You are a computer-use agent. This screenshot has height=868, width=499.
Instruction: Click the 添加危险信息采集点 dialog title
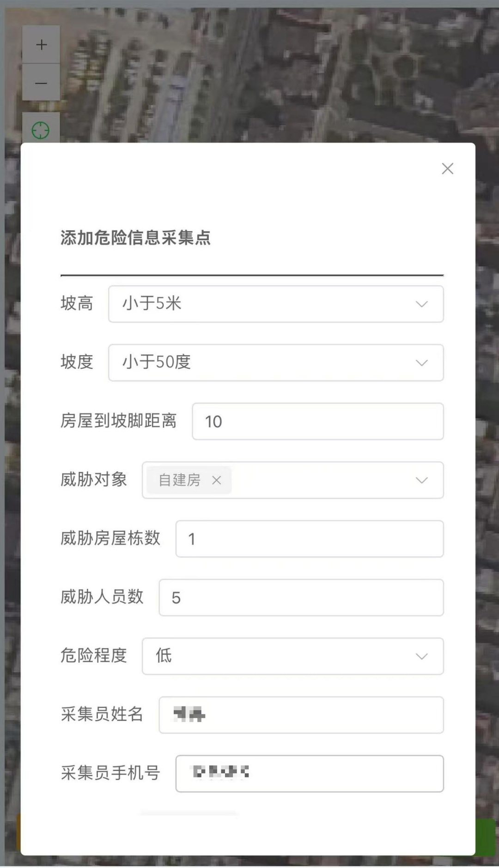pyautogui.click(x=135, y=237)
